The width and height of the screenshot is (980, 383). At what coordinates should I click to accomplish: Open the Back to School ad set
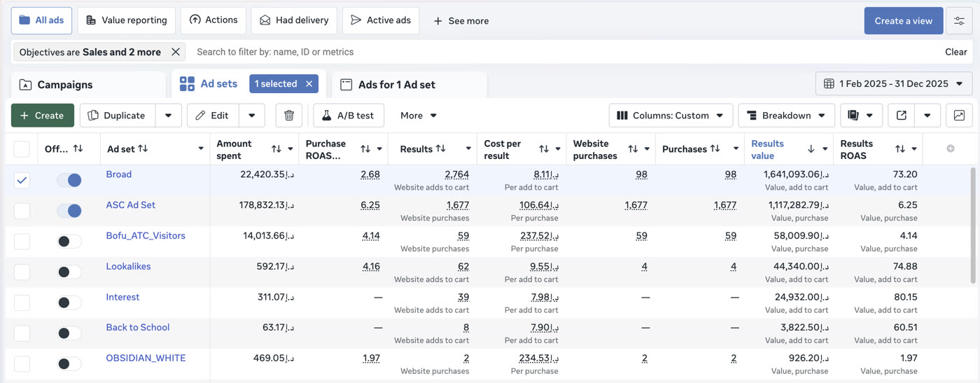[x=137, y=327]
